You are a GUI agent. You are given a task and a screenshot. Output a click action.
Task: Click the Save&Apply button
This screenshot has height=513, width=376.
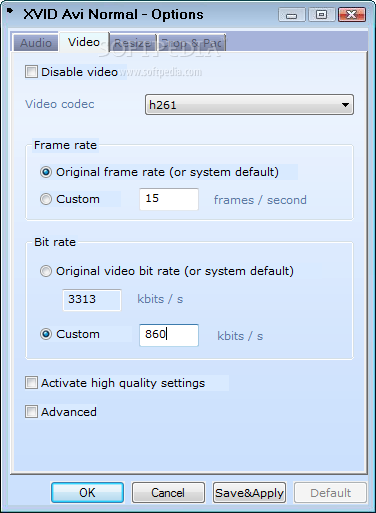click(x=249, y=492)
